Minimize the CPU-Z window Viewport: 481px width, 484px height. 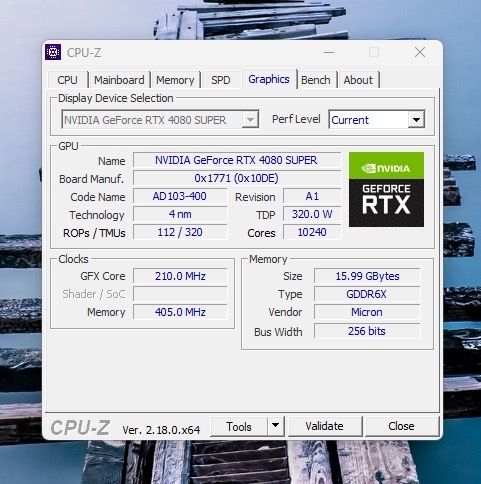(x=329, y=52)
